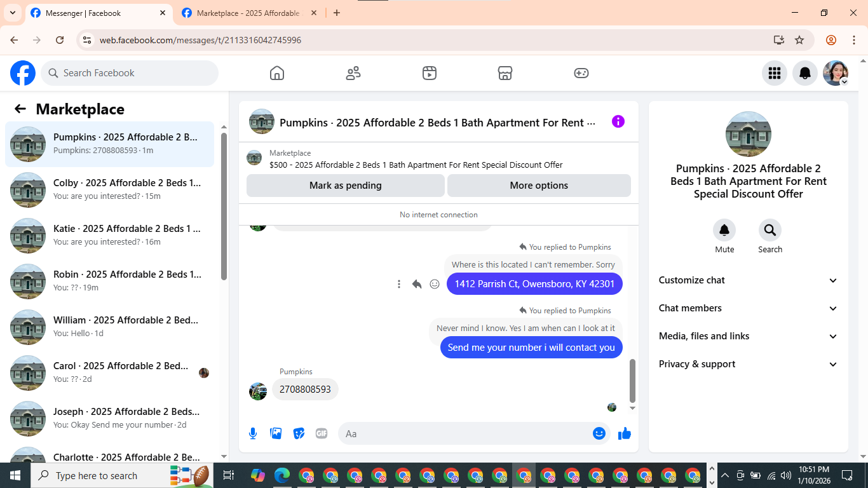Open the grid Menu icon
The image size is (868, 488).
coord(775,73)
